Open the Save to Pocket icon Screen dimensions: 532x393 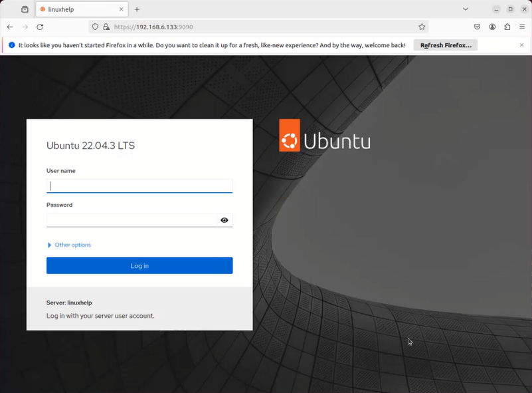[x=477, y=27]
